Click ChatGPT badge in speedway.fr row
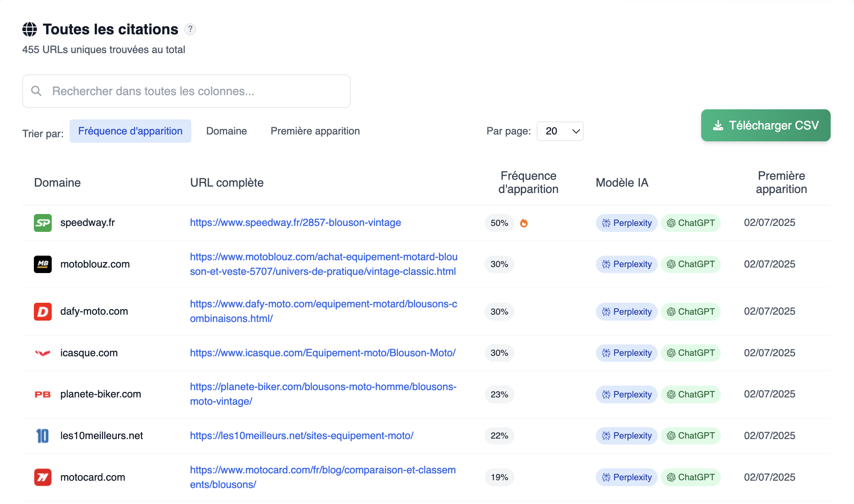 pos(691,223)
